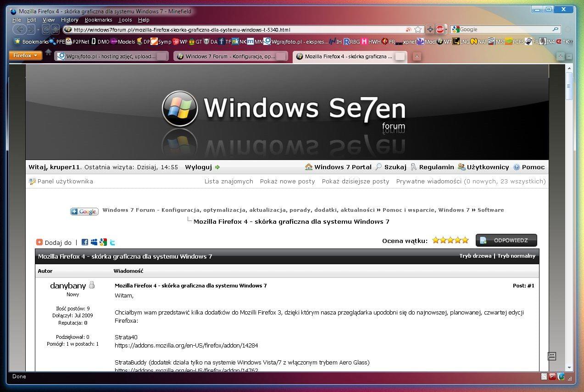Open the RBG bookmark
The height and width of the screenshot is (392, 584).
352,41
